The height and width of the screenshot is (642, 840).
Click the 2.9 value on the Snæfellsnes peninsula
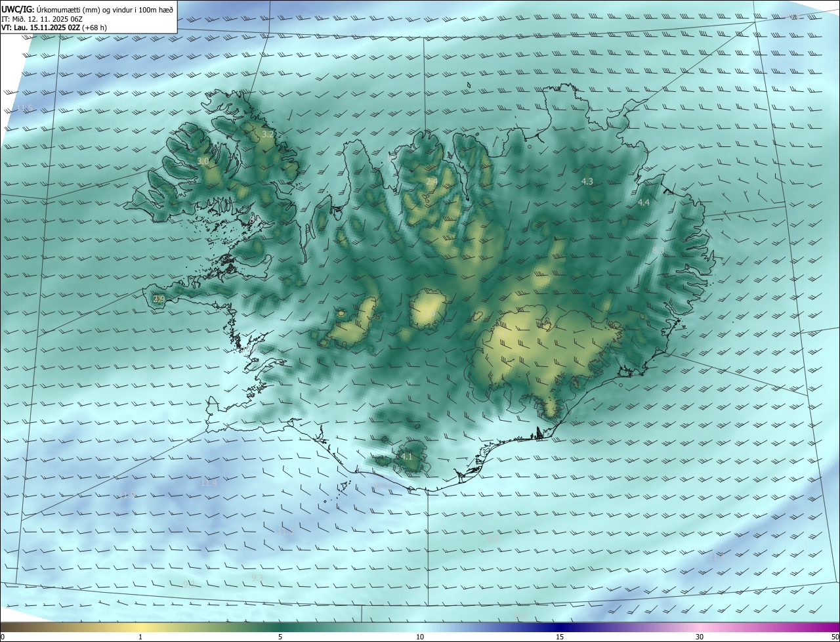(x=158, y=299)
